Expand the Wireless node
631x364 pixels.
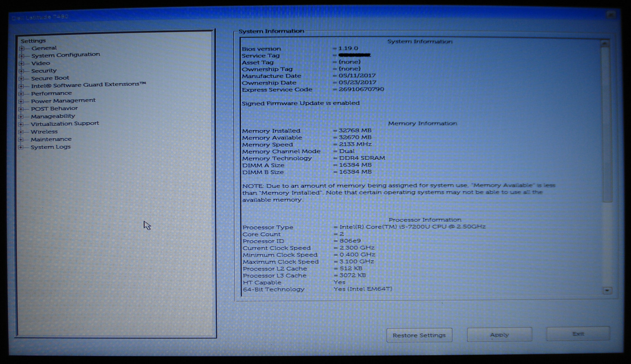[21, 132]
